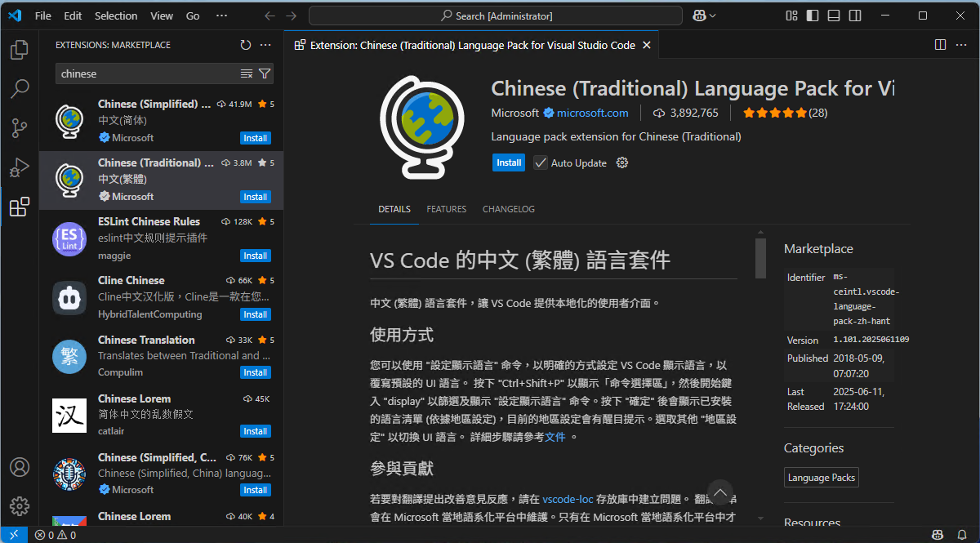The image size is (980, 543).
Task: Click the extensions search input containing chinese
Action: tap(147, 73)
